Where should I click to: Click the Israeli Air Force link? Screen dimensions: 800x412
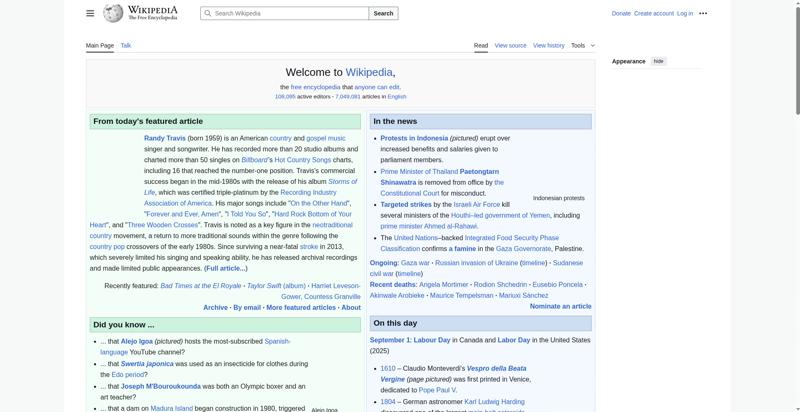477,204
